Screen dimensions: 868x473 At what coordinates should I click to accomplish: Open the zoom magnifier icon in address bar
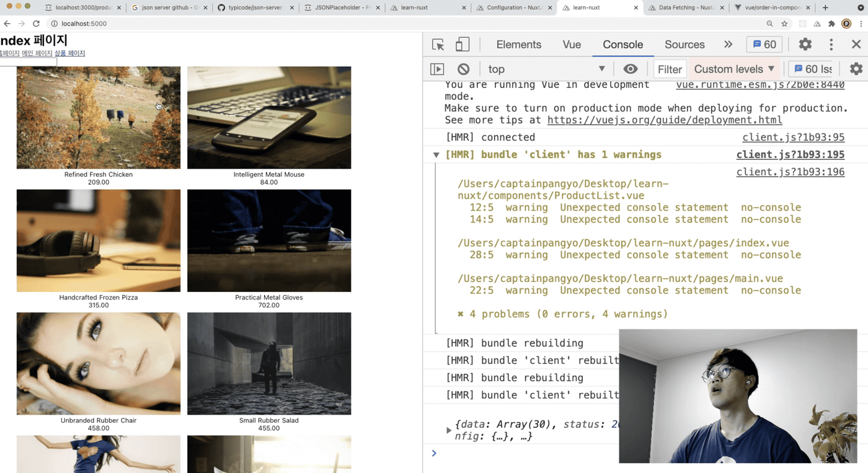tap(769, 24)
